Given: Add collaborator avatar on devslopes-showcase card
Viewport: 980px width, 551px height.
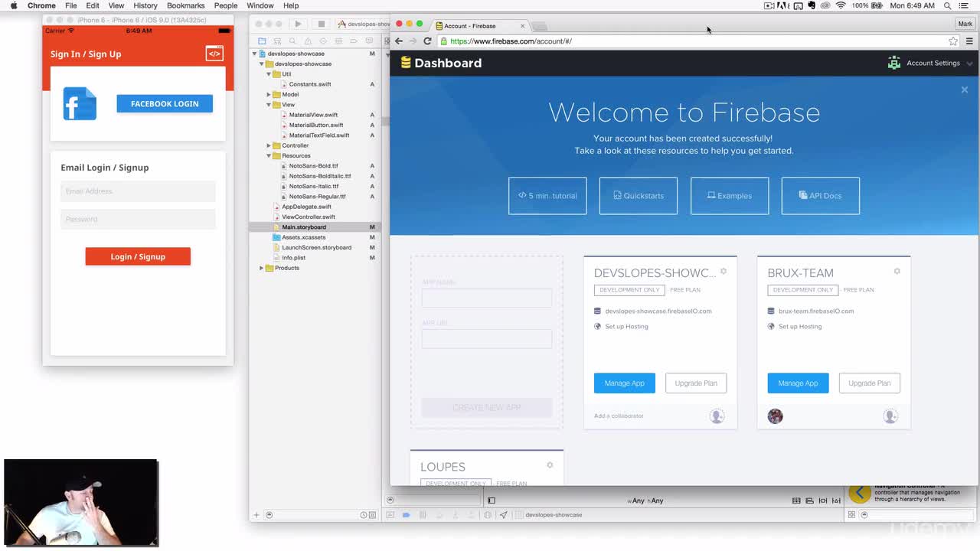Looking at the screenshot, I should [x=717, y=416].
